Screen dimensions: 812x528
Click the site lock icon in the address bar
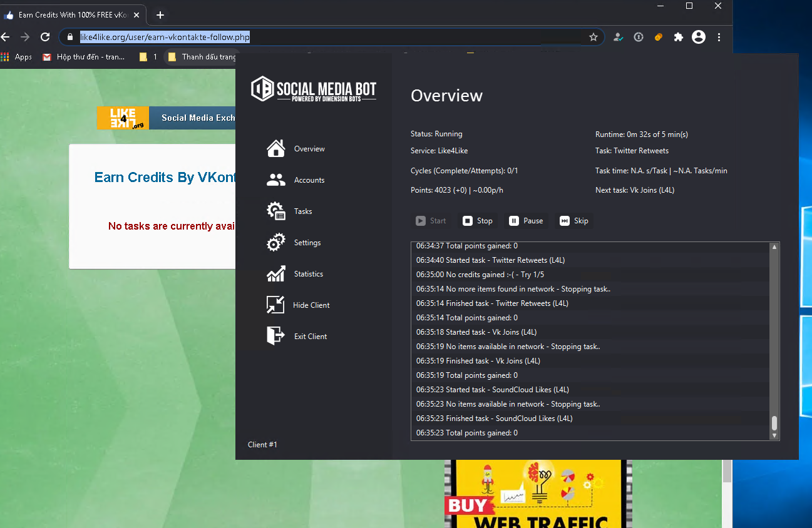70,38
